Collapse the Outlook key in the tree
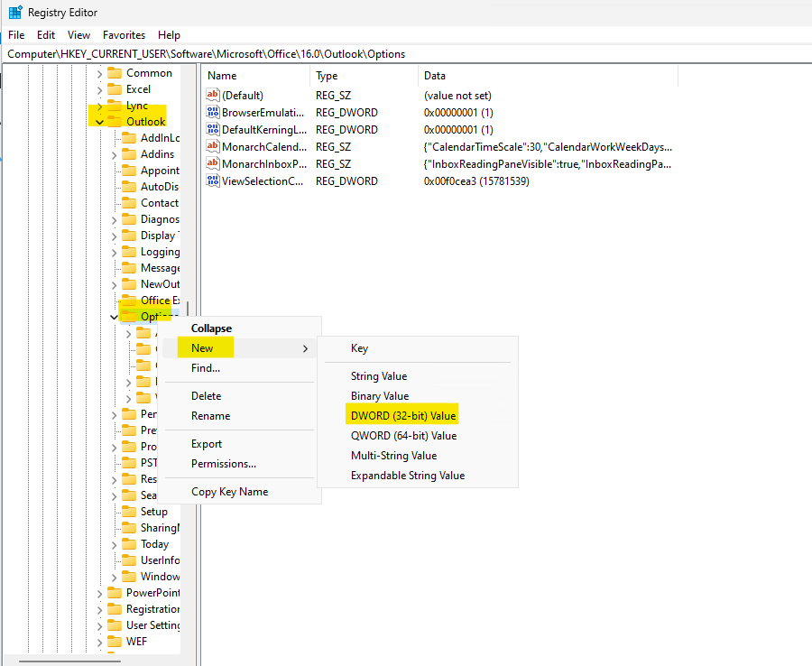The image size is (812, 666). (99, 122)
